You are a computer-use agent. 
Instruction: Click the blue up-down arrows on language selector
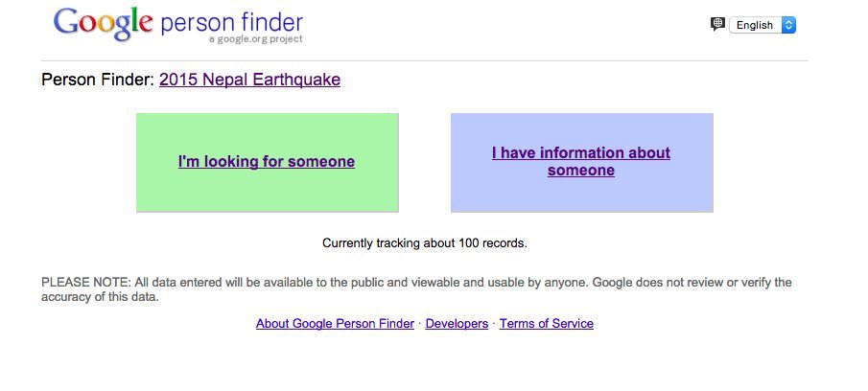click(x=788, y=25)
